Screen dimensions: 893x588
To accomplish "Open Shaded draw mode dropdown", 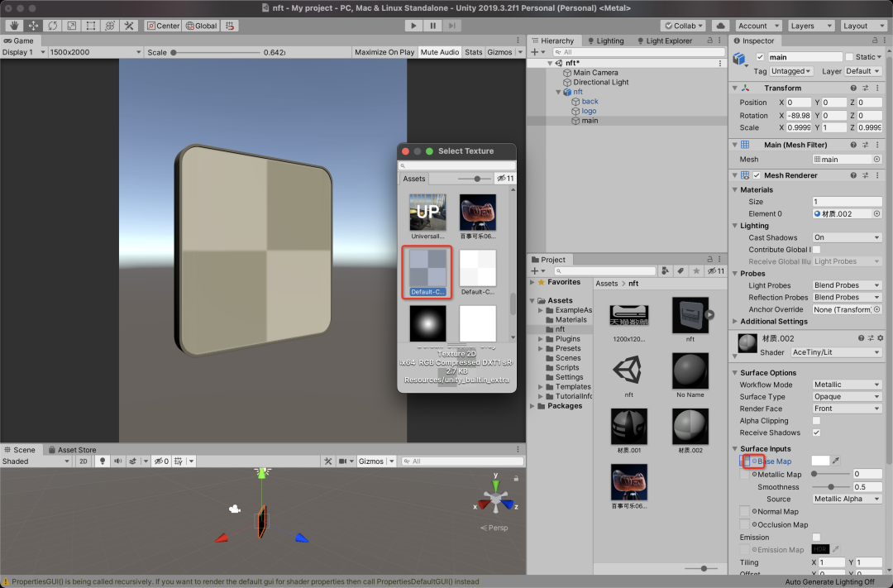I will pyautogui.click(x=36, y=461).
